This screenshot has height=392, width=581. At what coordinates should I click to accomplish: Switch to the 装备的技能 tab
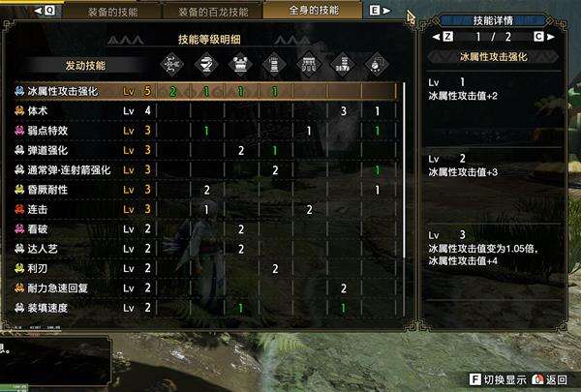click(x=112, y=12)
